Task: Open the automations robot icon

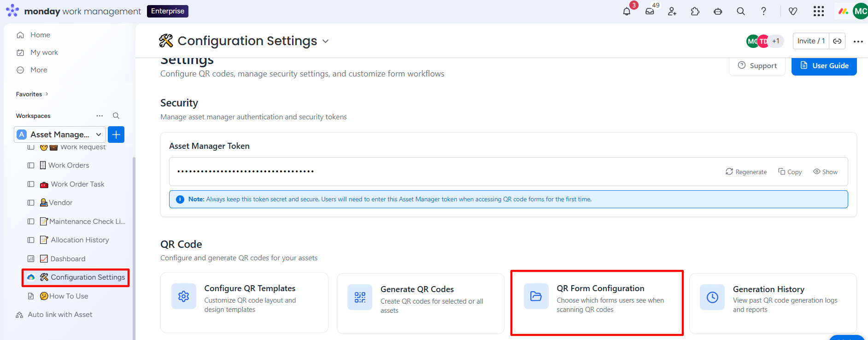Action: pyautogui.click(x=718, y=12)
